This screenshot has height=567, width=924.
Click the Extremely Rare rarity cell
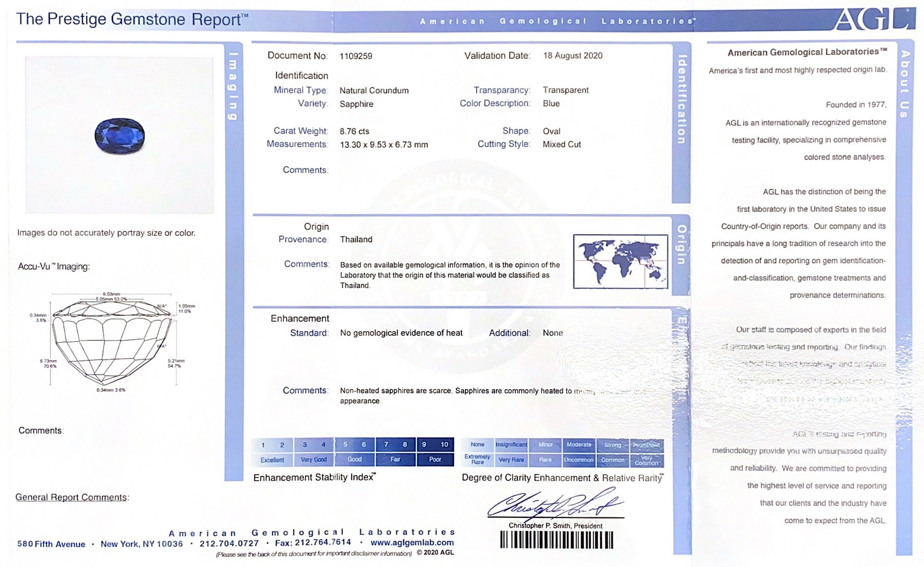point(477,460)
